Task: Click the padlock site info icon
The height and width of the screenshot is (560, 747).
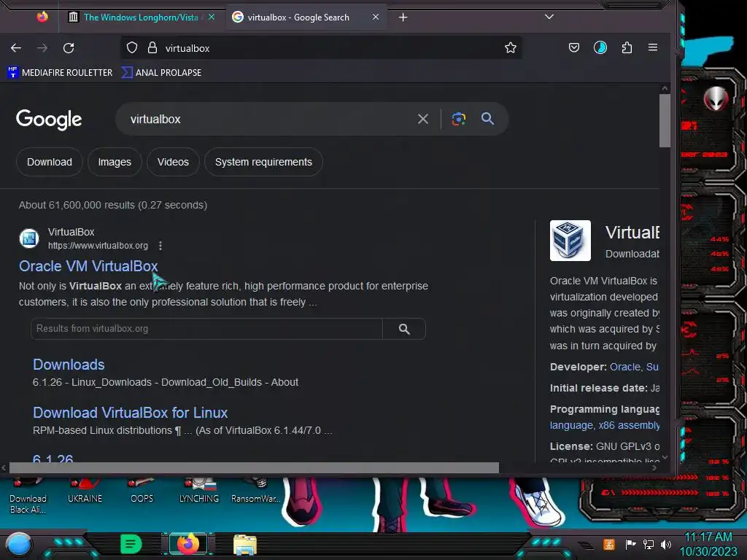Action: (x=152, y=47)
